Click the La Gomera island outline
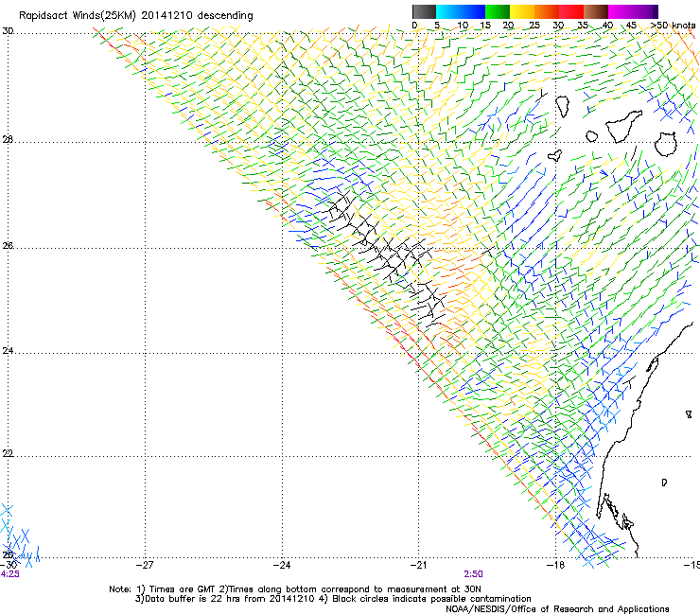Screen dimensions: 700x615 point(591,136)
